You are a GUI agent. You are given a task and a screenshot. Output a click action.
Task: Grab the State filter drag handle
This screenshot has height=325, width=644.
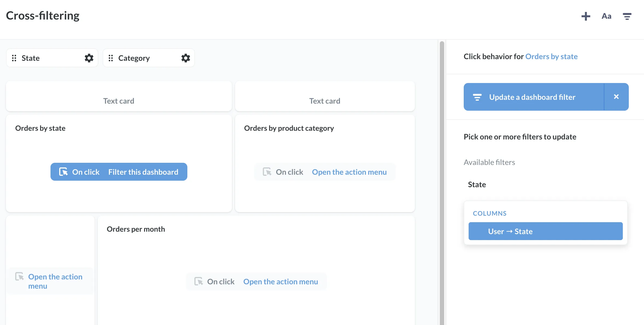pyautogui.click(x=14, y=58)
